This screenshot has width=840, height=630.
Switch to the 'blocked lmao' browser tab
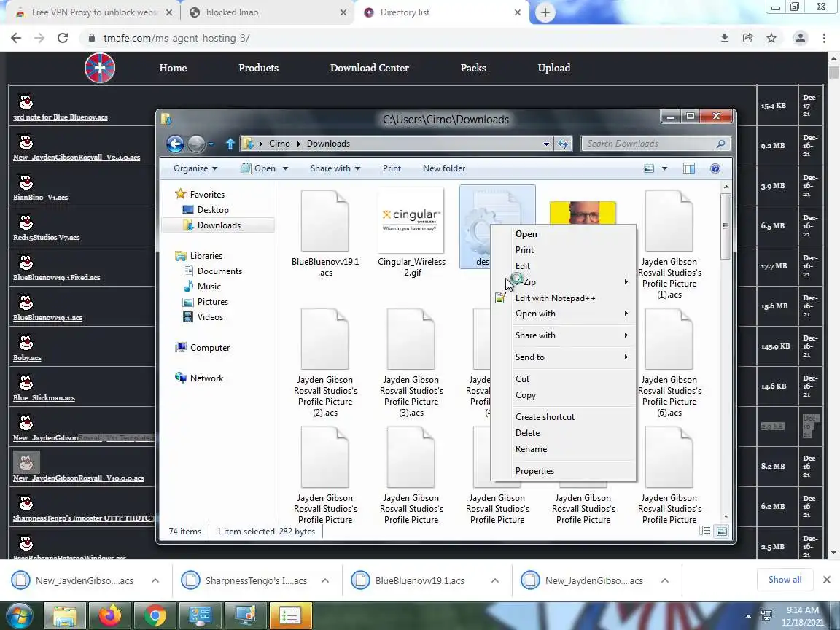pyautogui.click(x=268, y=12)
